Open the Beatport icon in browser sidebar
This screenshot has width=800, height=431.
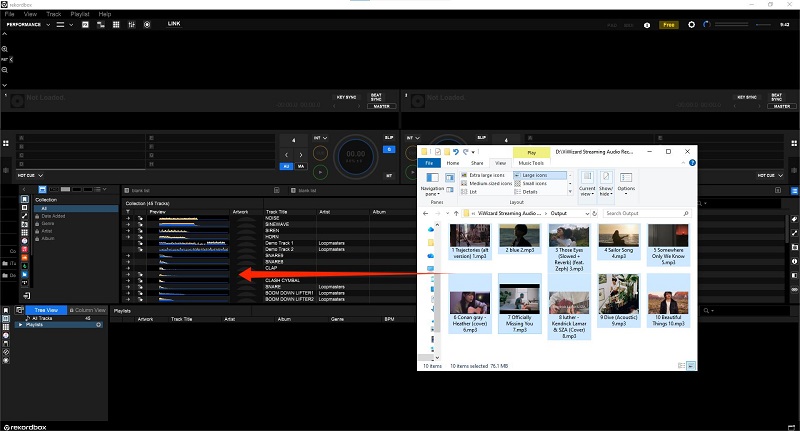[x=24, y=266]
